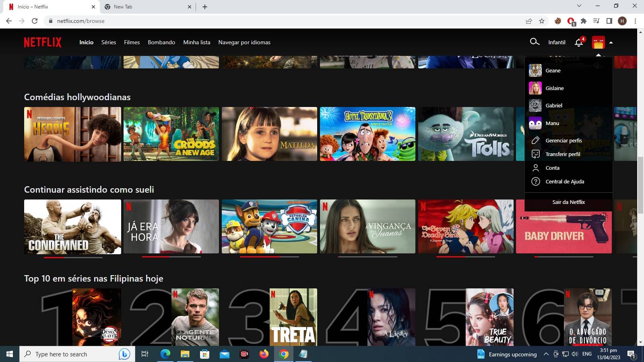Open The Croods A New Age thumbnail
Image resolution: width=644 pixels, height=362 pixels.
click(x=171, y=134)
